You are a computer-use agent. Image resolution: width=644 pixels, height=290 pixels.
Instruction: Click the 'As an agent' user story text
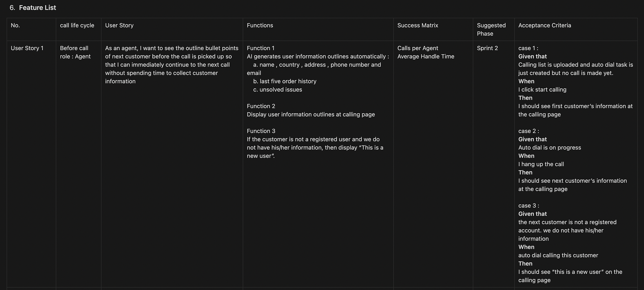click(x=172, y=65)
